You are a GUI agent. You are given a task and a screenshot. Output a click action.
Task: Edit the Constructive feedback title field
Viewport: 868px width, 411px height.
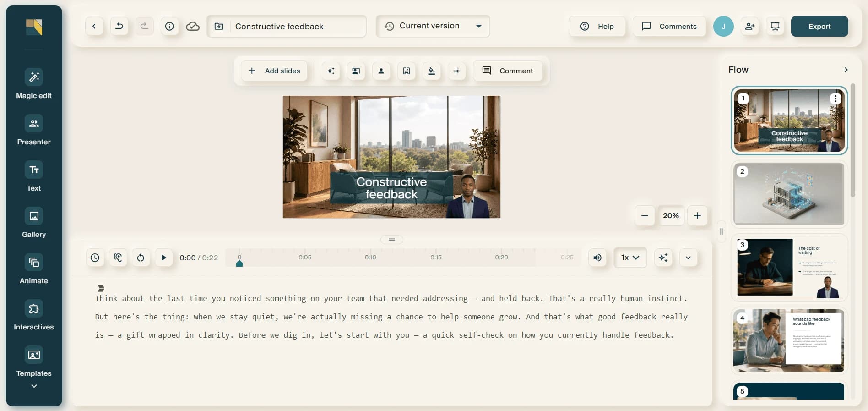[x=298, y=27]
